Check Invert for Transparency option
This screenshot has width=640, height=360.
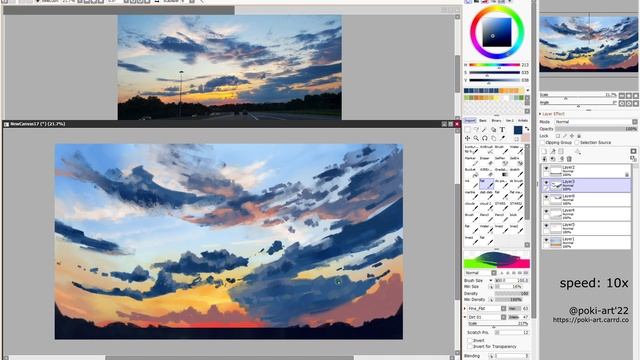(x=470, y=346)
